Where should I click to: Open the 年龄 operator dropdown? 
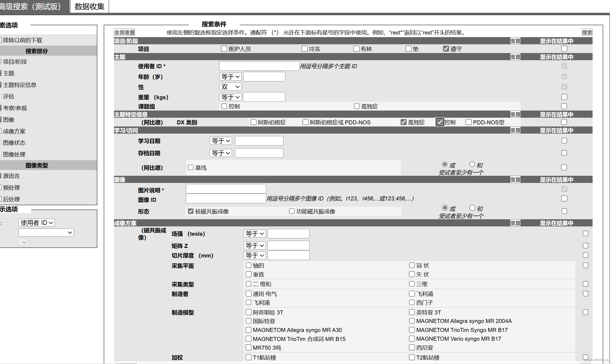click(230, 77)
